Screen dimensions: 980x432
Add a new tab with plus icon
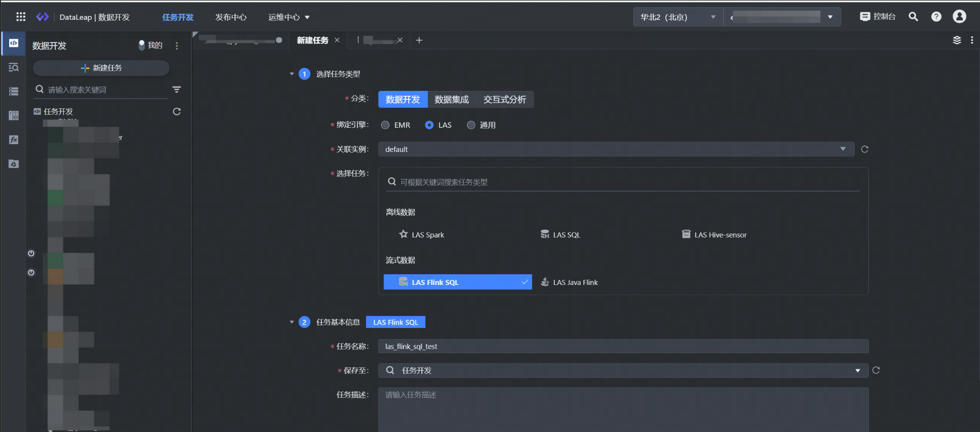(x=419, y=40)
